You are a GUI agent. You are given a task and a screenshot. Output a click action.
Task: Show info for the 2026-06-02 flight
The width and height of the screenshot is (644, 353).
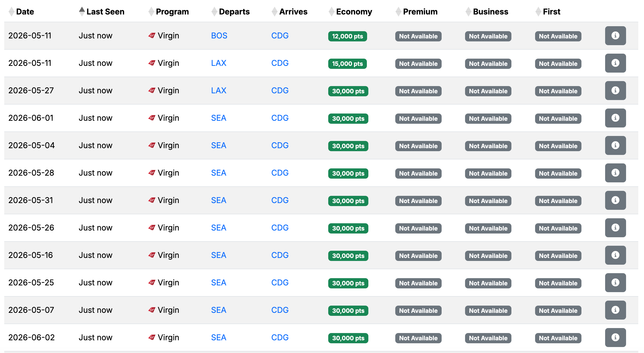615,338
